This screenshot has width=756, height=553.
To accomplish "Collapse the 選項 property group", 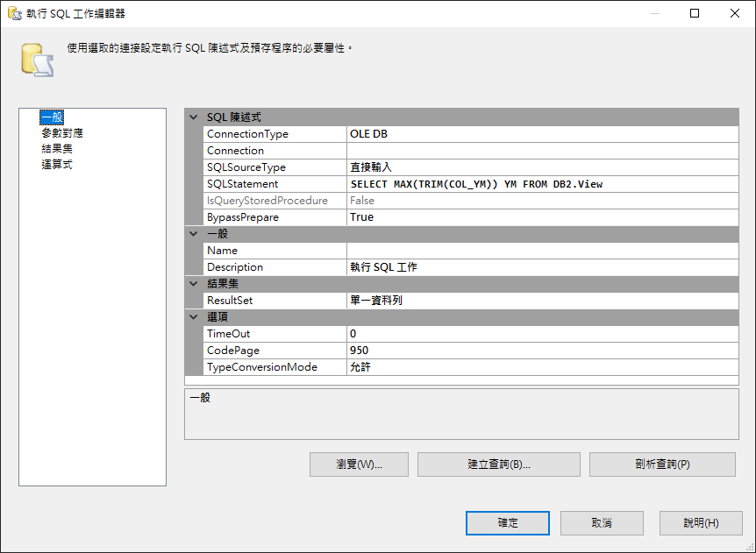I will click(194, 317).
